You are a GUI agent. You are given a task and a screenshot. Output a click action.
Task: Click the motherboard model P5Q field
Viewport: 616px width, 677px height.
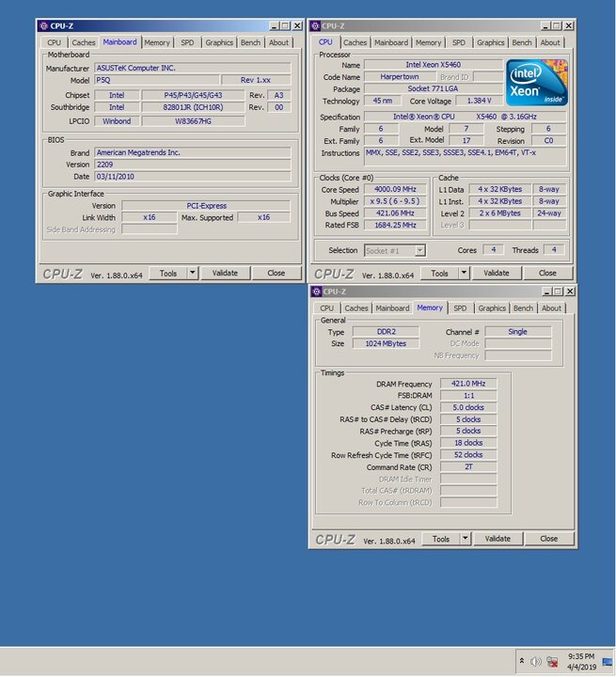(x=157, y=80)
